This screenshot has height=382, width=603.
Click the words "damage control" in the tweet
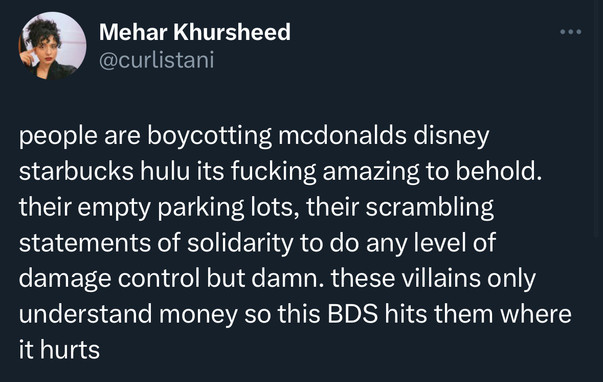click(110, 280)
